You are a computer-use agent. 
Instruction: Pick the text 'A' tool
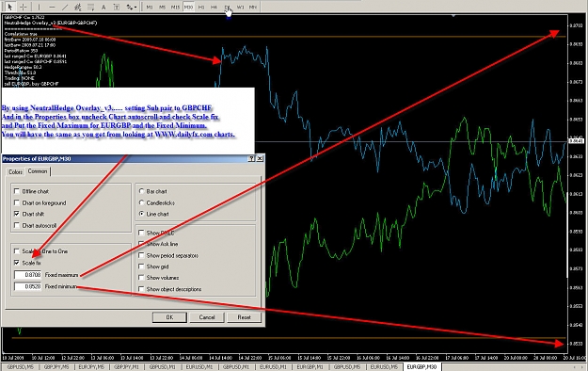click(x=103, y=7)
